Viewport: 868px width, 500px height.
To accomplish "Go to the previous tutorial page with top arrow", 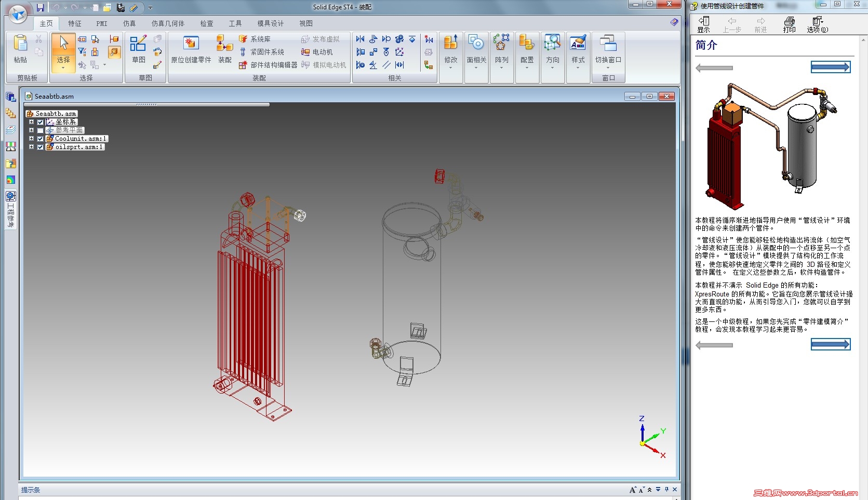I will click(714, 67).
